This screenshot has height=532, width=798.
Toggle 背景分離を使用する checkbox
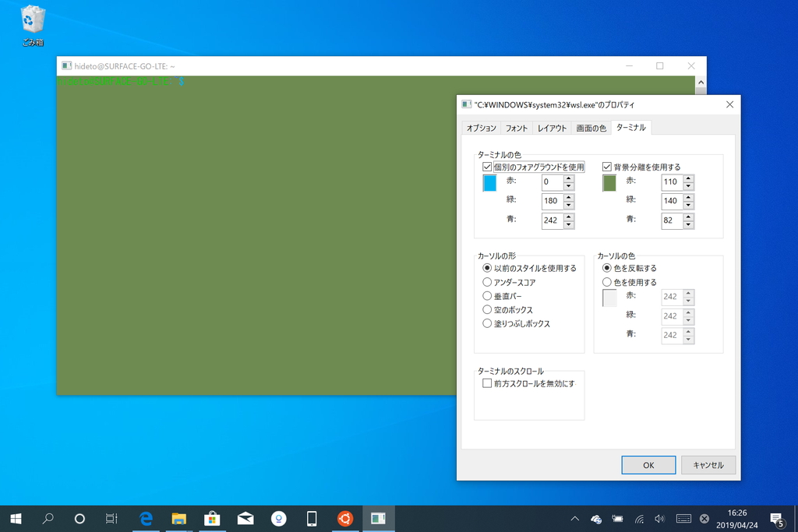click(606, 167)
